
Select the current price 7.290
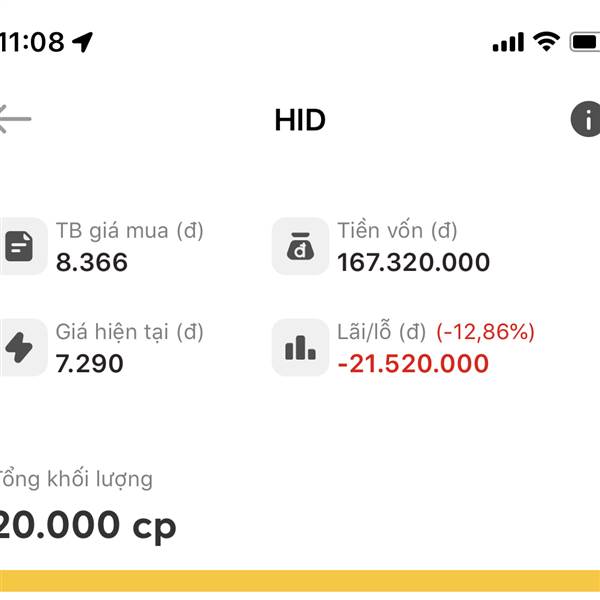point(90,364)
